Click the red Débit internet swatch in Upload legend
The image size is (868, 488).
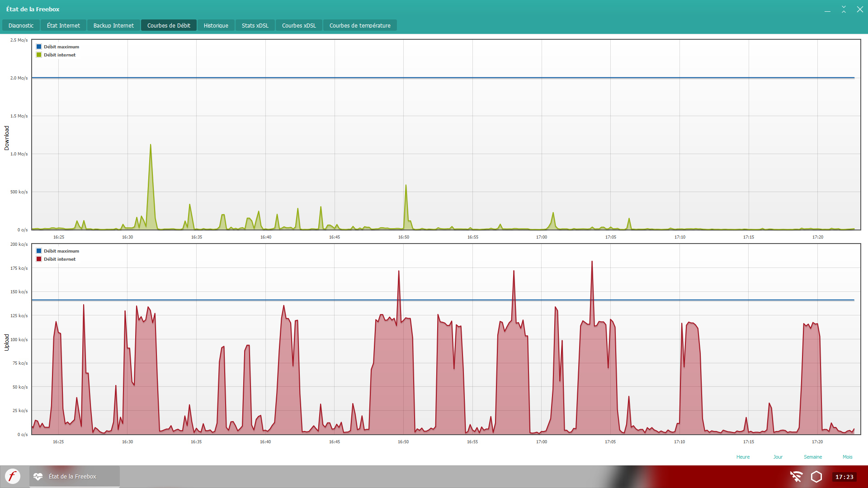tap(39, 259)
